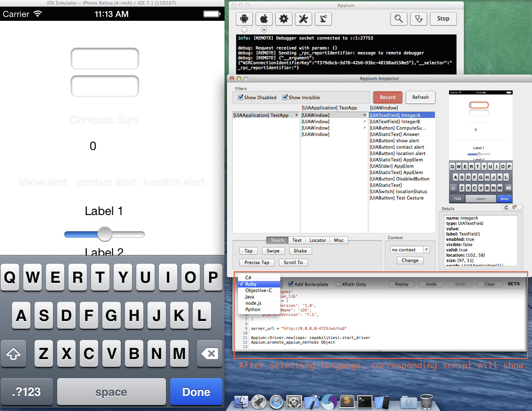Click the slider thumb in simulator
Image resolution: width=532 pixels, height=411 pixels.
point(105,234)
